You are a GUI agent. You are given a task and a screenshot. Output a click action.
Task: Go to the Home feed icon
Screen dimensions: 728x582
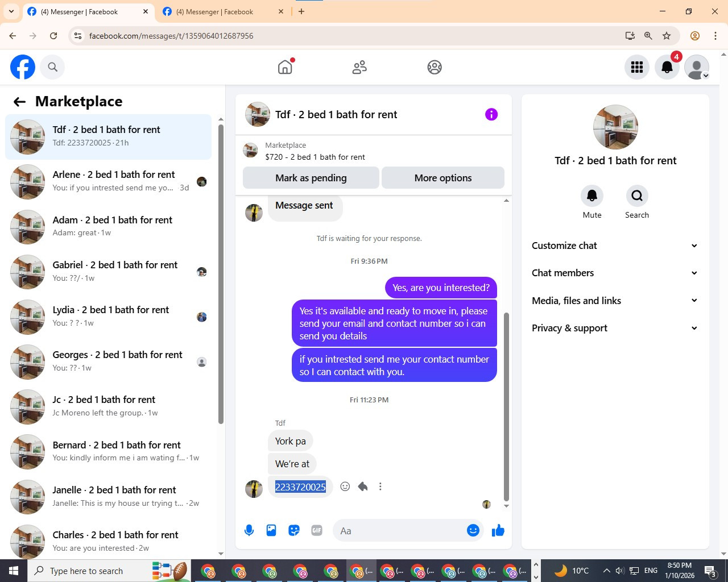tap(285, 67)
